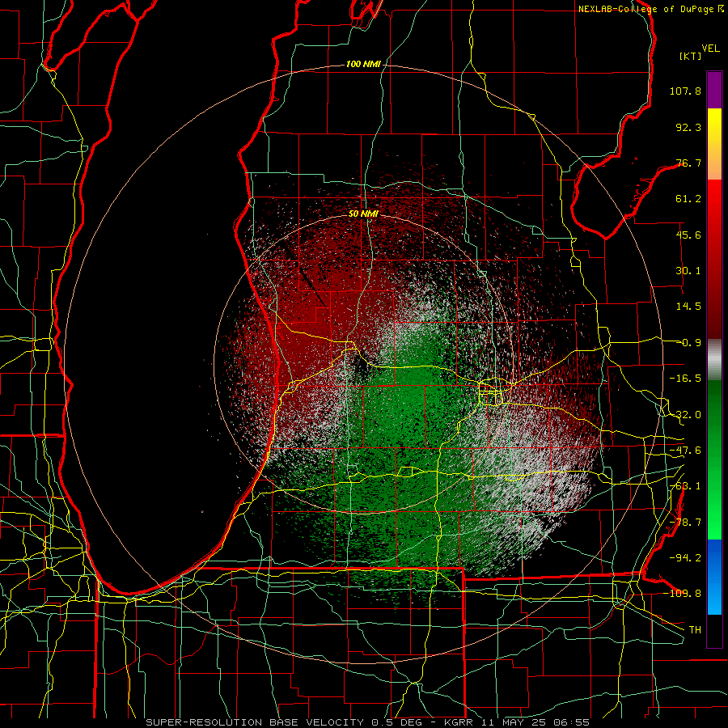Click the -16.5 velocity scale value
728x728 pixels.
point(685,379)
